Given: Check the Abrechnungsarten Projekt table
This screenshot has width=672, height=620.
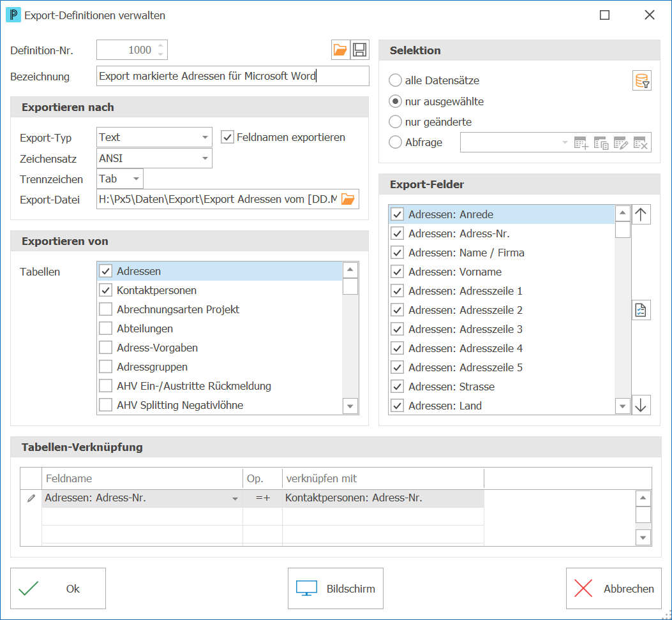Looking at the screenshot, I should coord(105,309).
